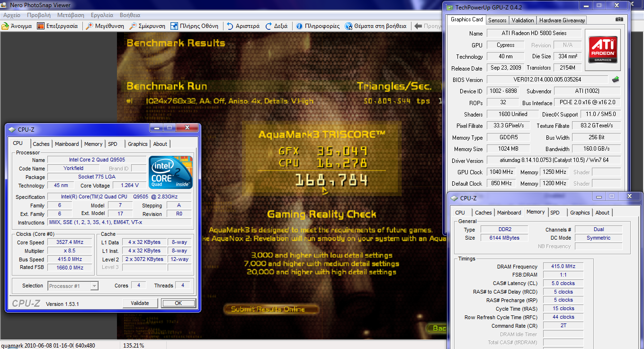Click the OK button in CPU-Z

click(179, 303)
